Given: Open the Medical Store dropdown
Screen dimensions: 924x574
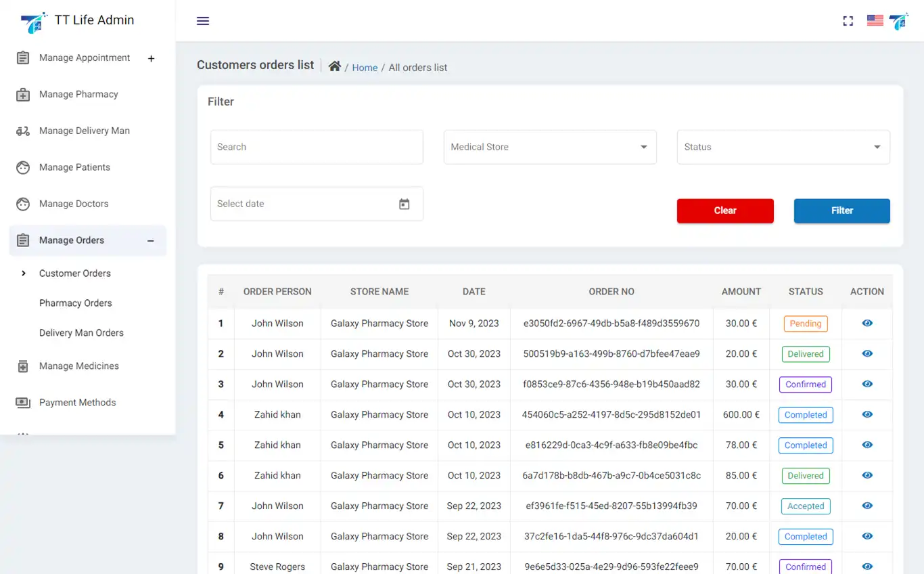Looking at the screenshot, I should point(549,147).
